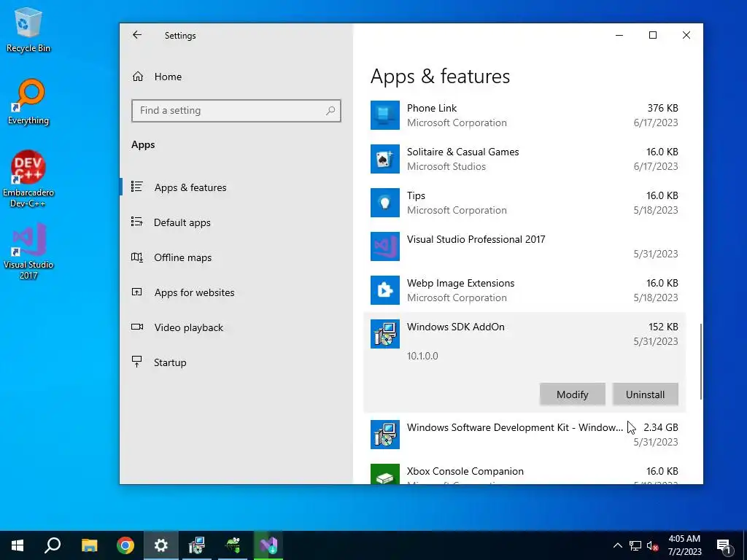747x560 pixels.
Task: Open Apps for websites section
Action: pyautogui.click(x=236, y=292)
